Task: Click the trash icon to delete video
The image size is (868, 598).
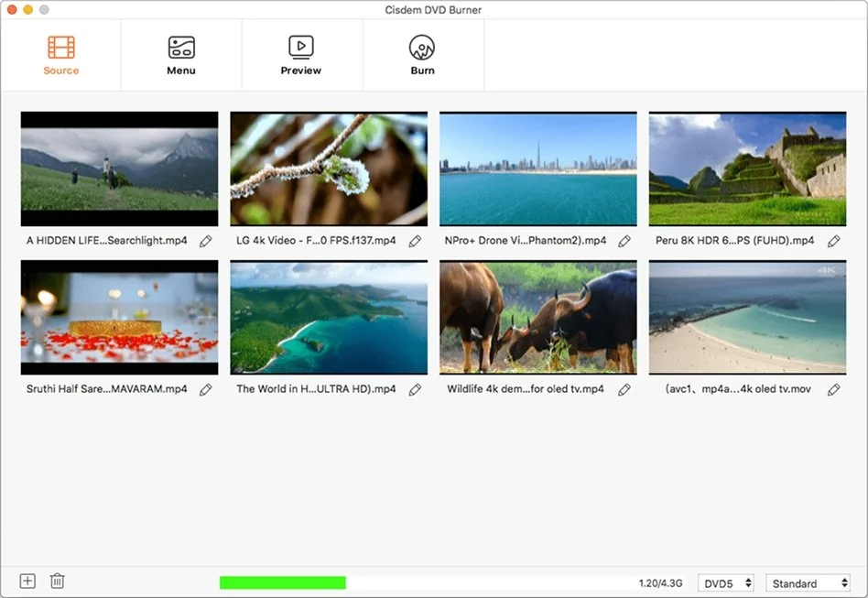Action: click(x=57, y=582)
